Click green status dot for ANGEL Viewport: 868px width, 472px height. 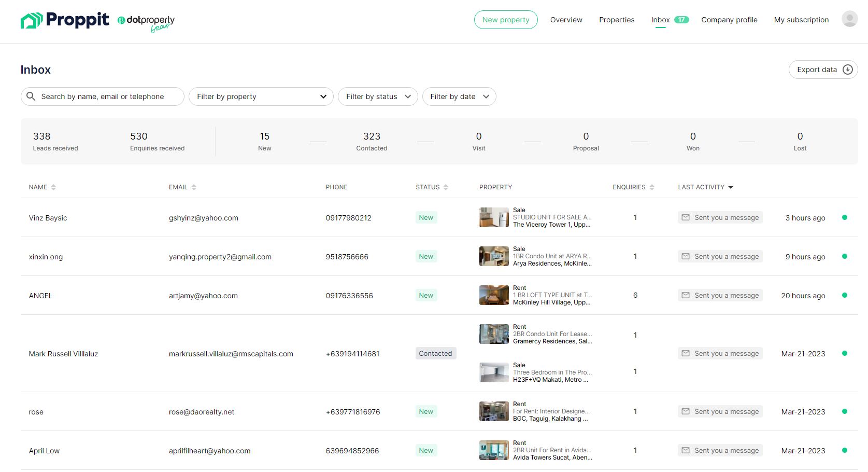845,295
